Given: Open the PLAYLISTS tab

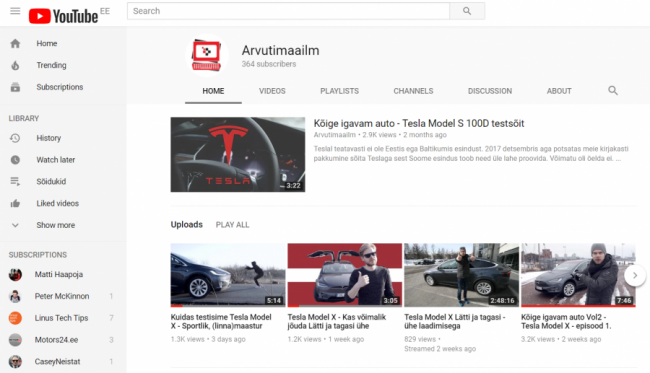Looking at the screenshot, I should coord(340,91).
